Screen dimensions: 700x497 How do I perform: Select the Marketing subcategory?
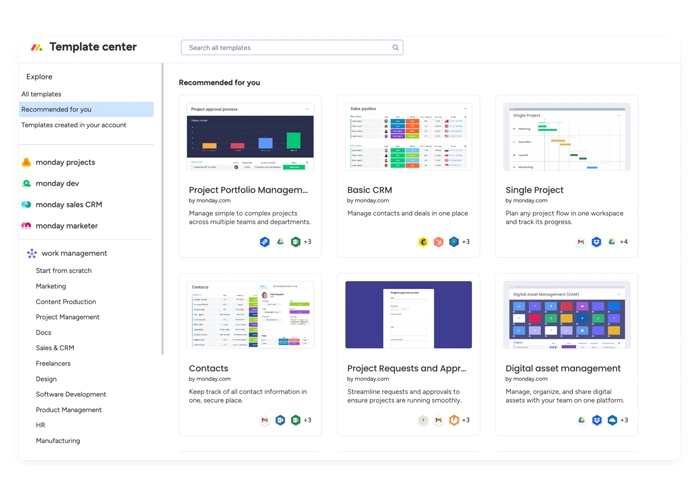[50, 286]
